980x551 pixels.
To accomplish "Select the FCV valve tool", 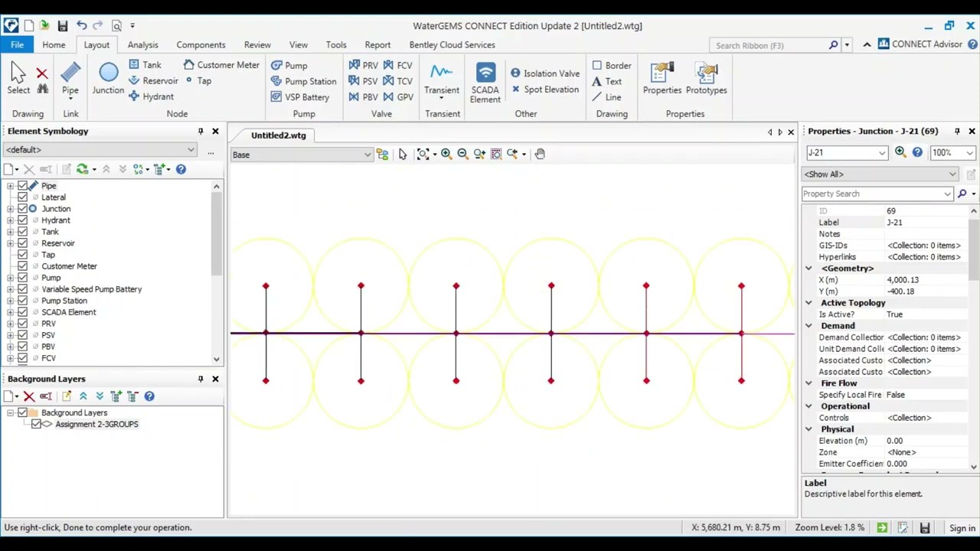I will point(397,66).
